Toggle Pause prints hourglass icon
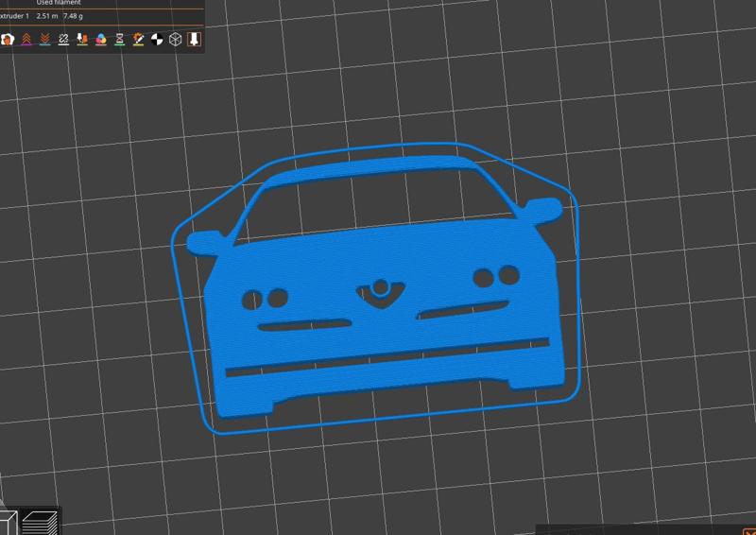Viewport: 756px width, 535px height. pyautogui.click(x=120, y=39)
